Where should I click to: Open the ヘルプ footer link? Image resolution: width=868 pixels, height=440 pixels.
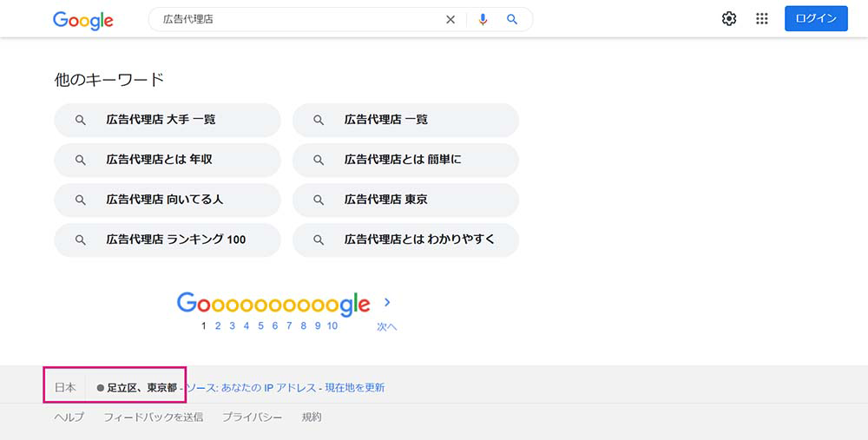(69, 417)
